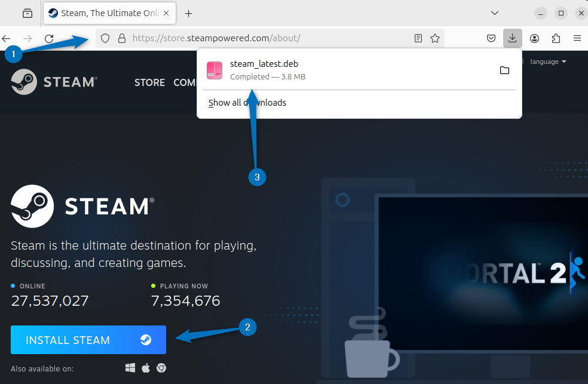Select the Apple macOS platform icon
This screenshot has height=384, width=588.
point(145,368)
